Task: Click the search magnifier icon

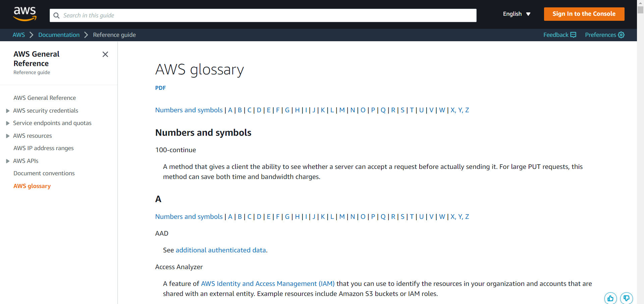Action: click(56, 15)
